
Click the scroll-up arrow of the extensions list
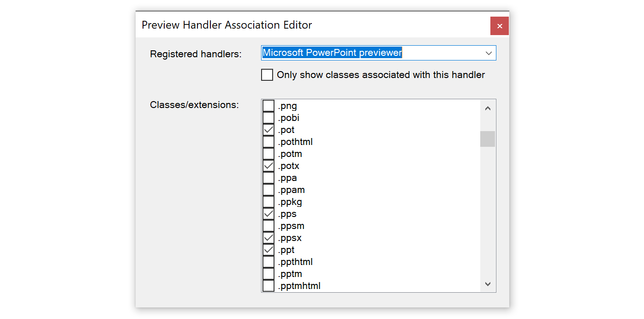click(x=488, y=108)
